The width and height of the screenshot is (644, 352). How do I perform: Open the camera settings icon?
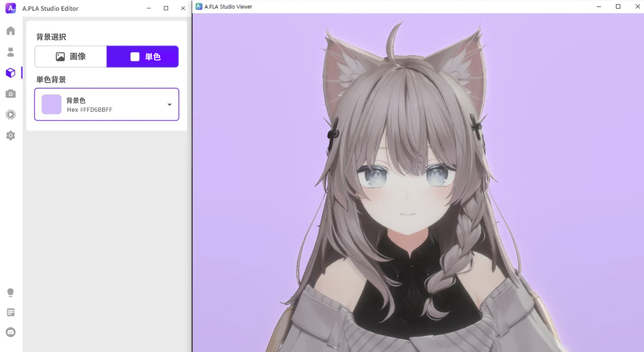tap(11, 94)
